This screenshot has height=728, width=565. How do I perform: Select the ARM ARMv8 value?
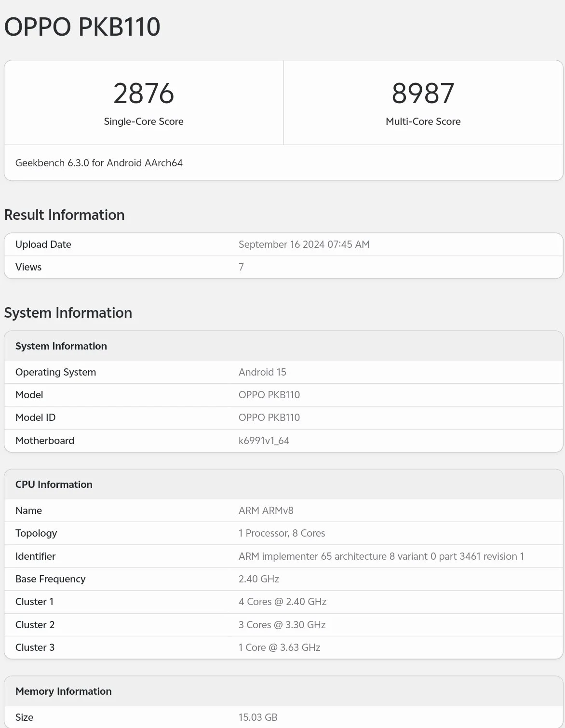tap(266, 511)
